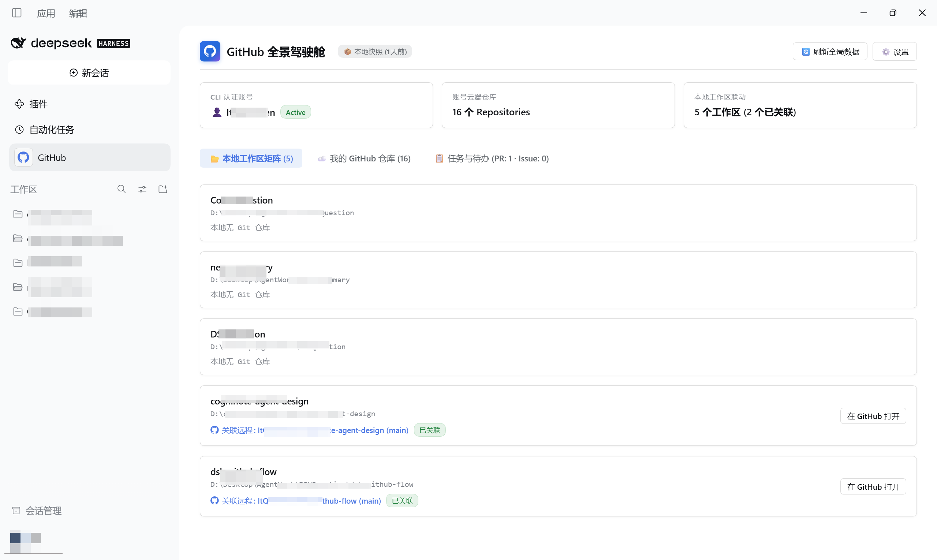Viewport: 937px width, 560px height.
Task: Click 在 GitHub 打开 for github-flow workspace
Action: tap(873, 487)
